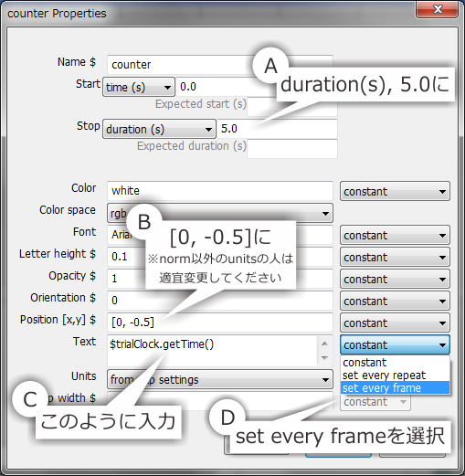Click the Text update dropdown header showing constant
The image size is (465, 476).
(395, 344)
